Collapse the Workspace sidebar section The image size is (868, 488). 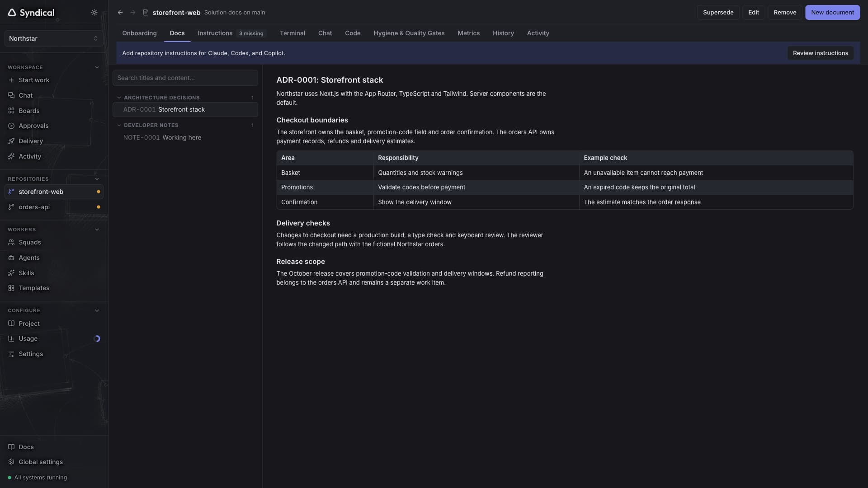(x=97, y=68)
